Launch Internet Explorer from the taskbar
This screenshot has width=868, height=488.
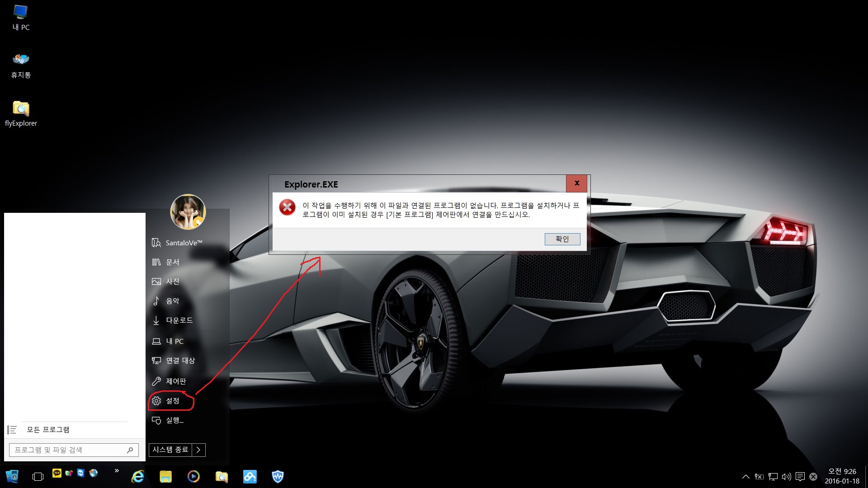137,476
